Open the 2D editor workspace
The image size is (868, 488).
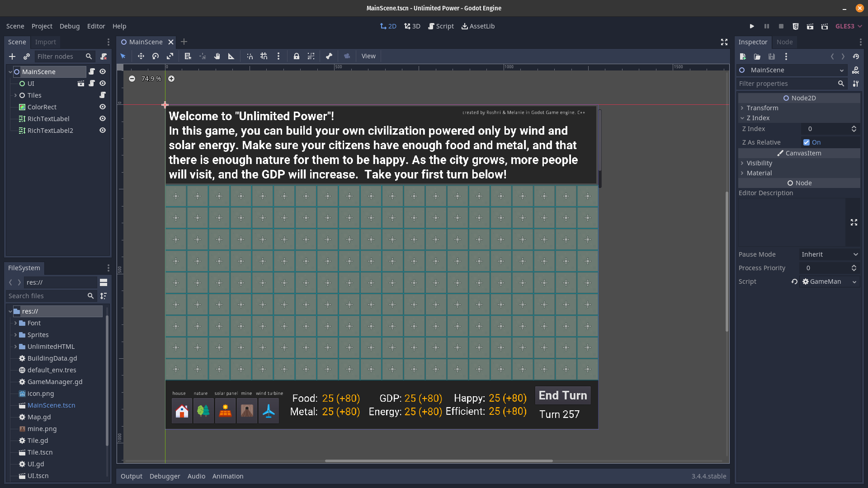(388, 26)
